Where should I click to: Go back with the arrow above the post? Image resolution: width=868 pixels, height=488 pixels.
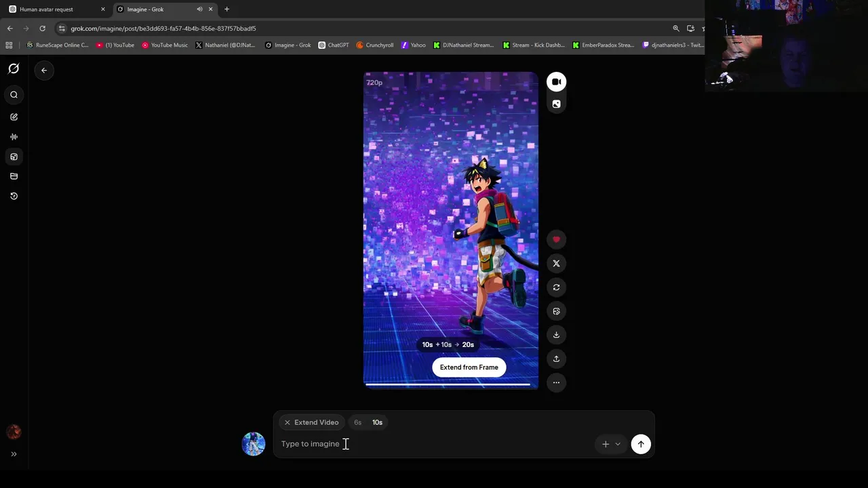[x=44, y=70]
